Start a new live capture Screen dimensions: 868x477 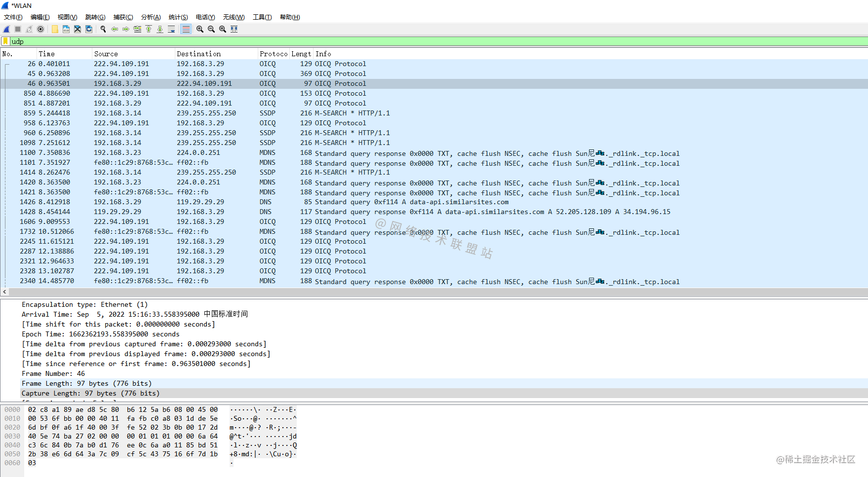(6, 29)
